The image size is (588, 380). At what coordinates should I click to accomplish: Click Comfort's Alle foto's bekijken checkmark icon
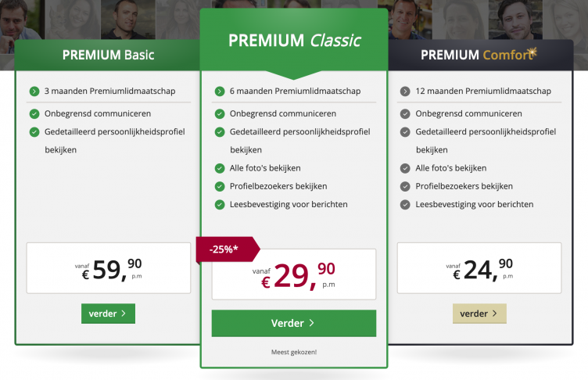[x=405, y=168]
